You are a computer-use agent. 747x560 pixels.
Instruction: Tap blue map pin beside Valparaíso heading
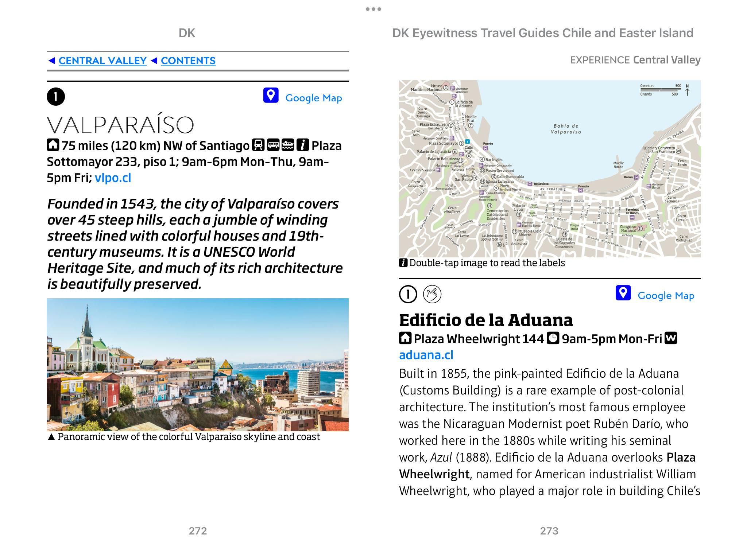(271, 96)
